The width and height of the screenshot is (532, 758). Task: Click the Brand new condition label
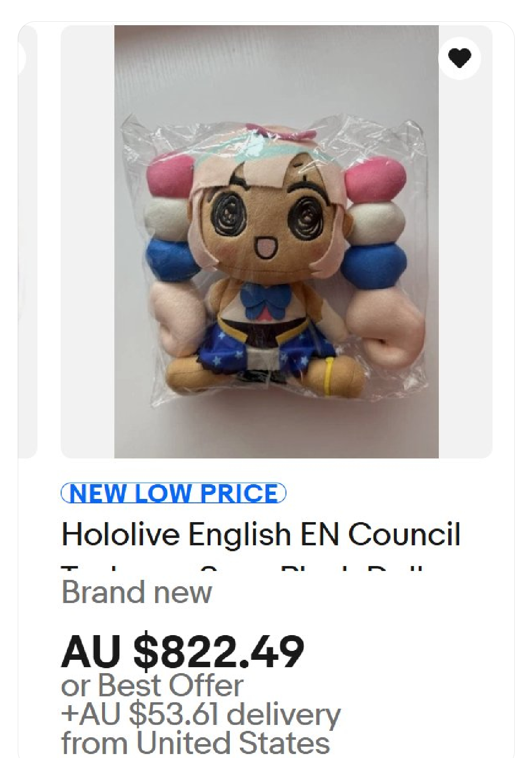[x=137, y=592]
